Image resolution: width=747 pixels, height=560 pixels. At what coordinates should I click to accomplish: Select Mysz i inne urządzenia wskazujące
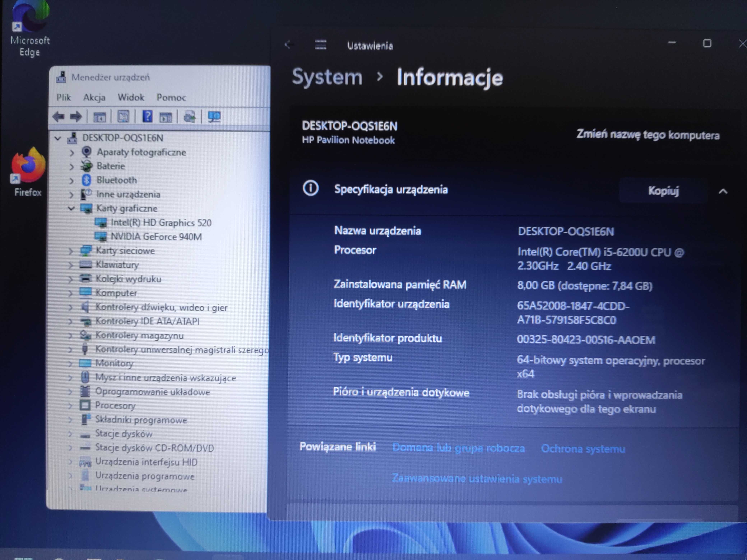166,378
